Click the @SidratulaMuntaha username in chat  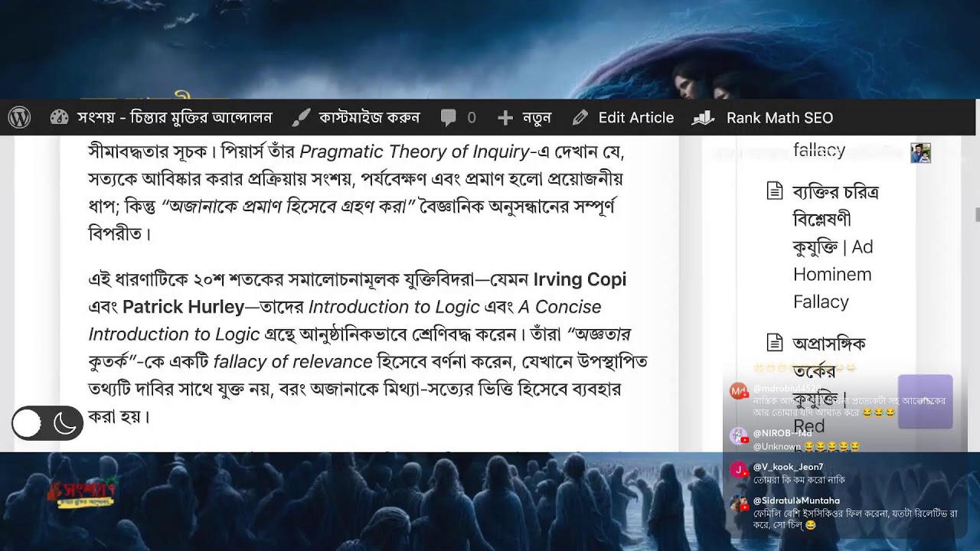pos(796,500)
